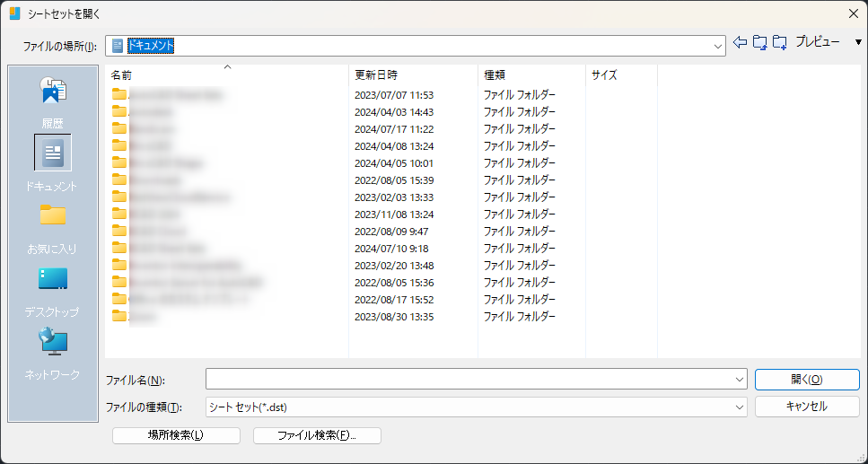Click the 場所検索 button
The image size is (868, 464).
pyautogui.click(x=176, y=435)
